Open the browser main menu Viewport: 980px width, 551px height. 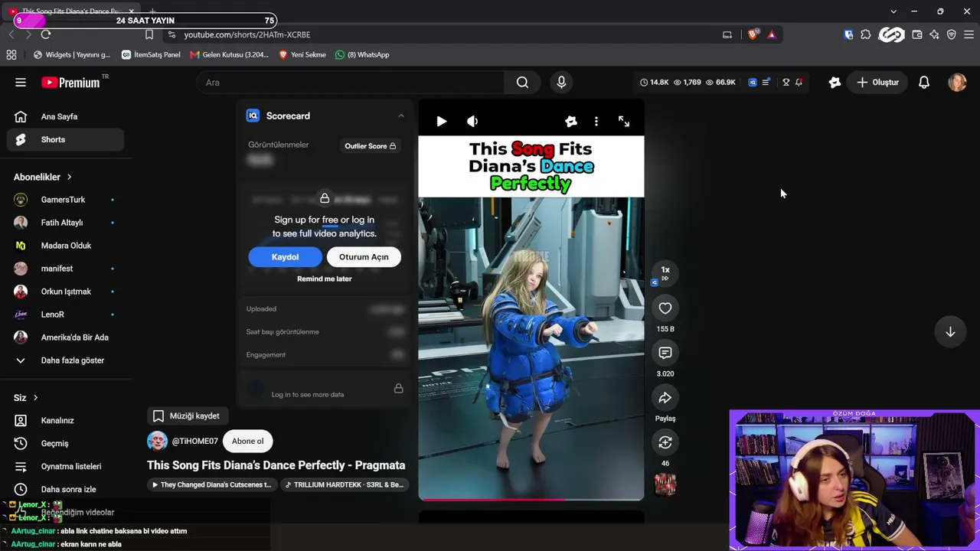coord(969,34)
